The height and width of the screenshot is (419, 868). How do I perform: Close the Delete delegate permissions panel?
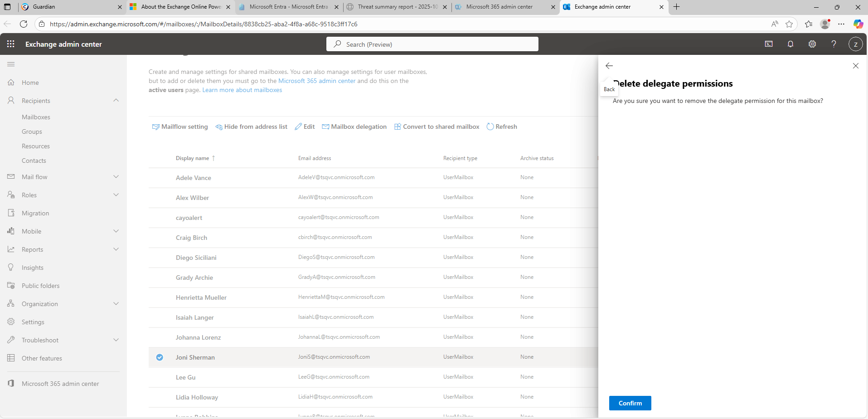pyautogui.click(x=855, y=66)
